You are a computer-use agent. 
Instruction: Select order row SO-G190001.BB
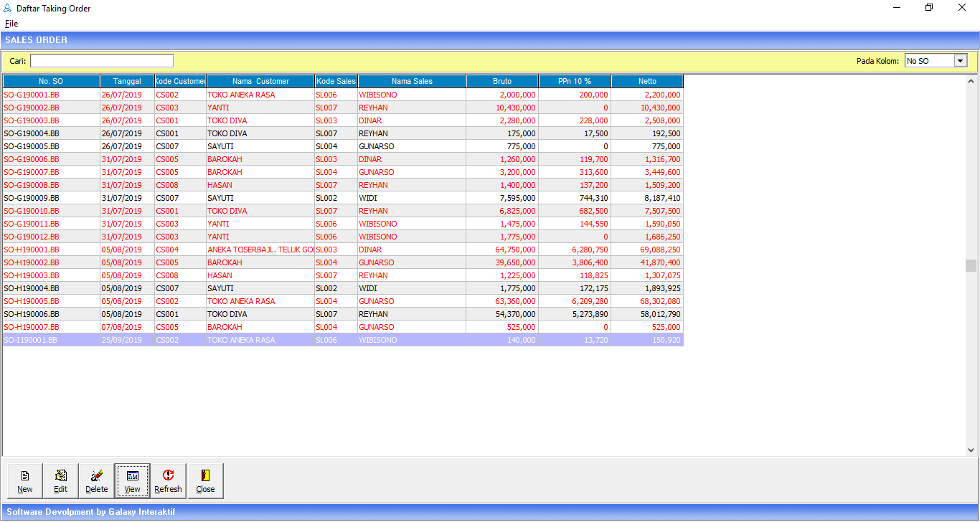32,95
